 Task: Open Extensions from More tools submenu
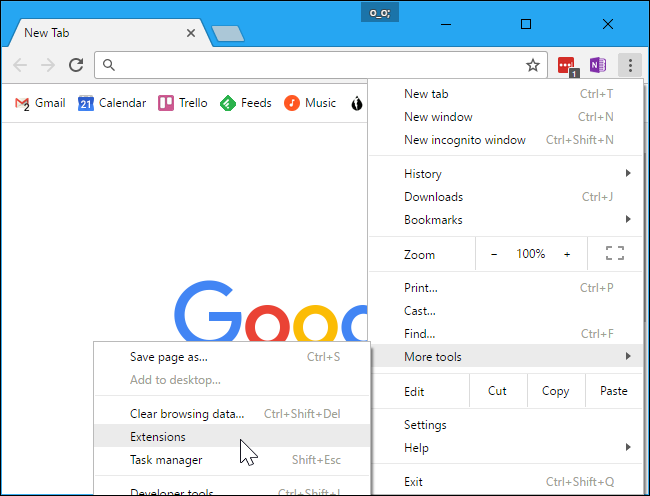pos(232,436)
